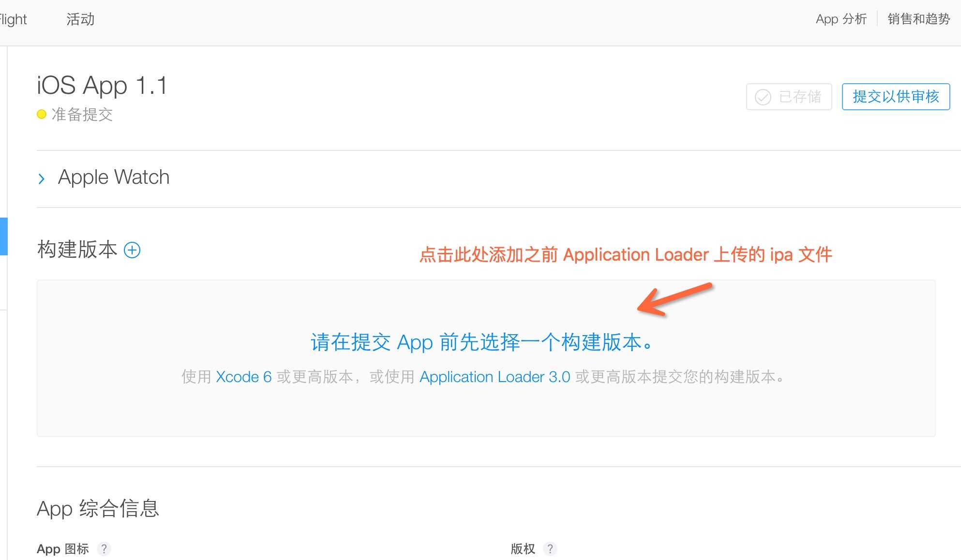The width and height of the screenshot is (961, 560).
Task: Click the 准备提交 status text
Action: point(82,115)
